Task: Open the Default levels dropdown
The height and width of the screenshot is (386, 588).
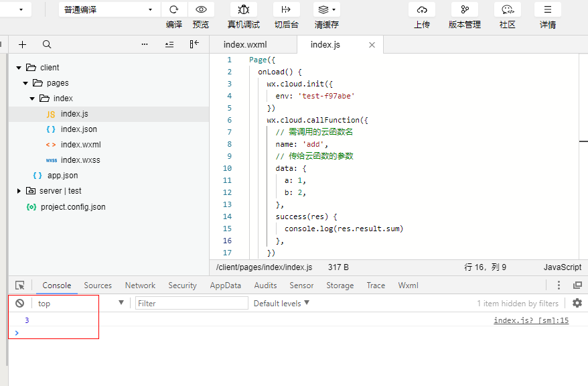Action: pos(281,303)
